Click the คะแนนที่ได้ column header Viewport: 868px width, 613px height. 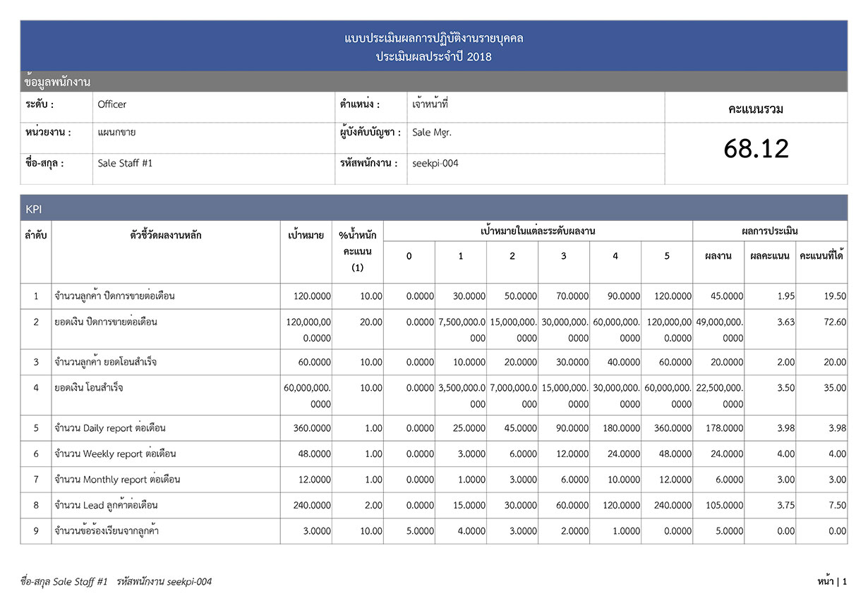[x=821, y=256]
